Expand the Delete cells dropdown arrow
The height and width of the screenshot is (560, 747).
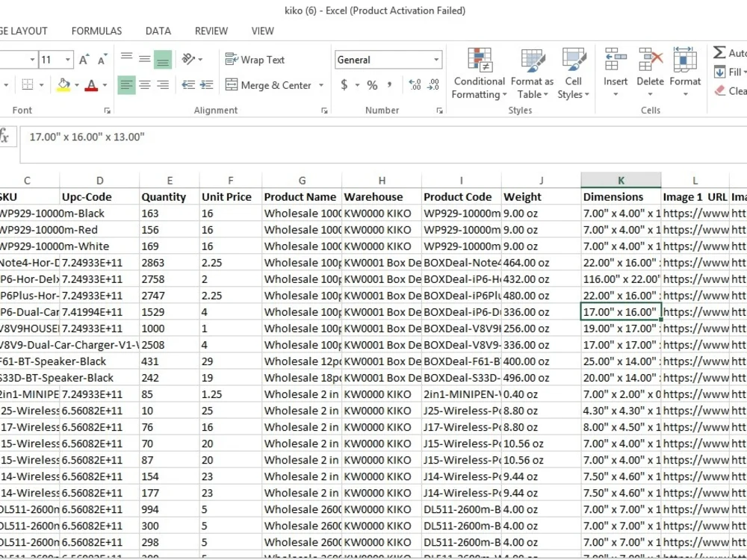(x=651, y=94)
